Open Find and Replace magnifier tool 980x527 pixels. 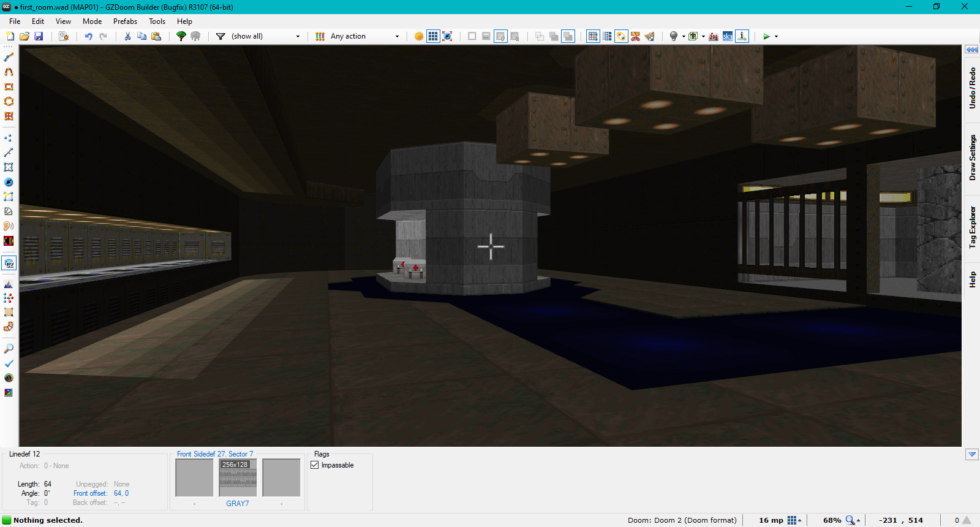[9, 349]
